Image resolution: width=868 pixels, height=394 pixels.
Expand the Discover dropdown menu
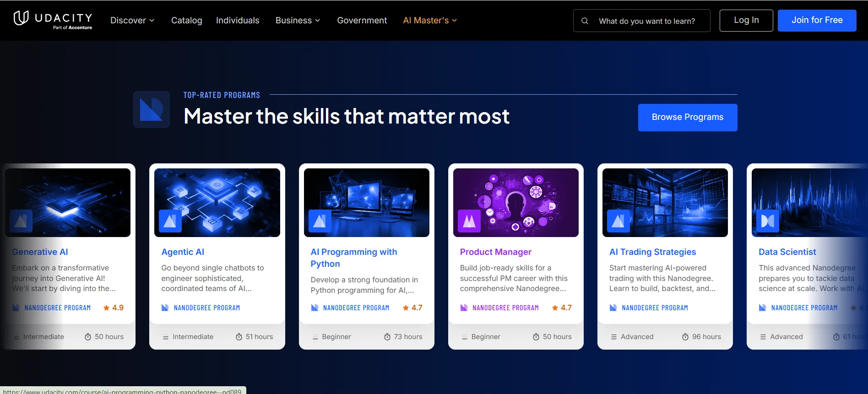pyautogui.click(x=132, y=20)
